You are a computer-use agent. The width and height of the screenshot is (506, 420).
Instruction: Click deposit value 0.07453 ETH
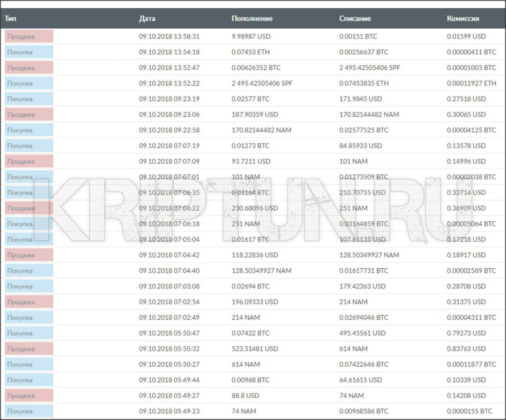coord(250,52)
